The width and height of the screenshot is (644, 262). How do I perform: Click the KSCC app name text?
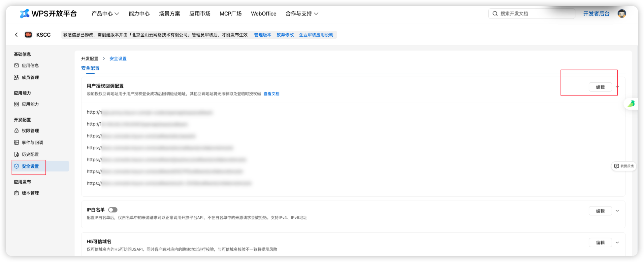[44, 35]
